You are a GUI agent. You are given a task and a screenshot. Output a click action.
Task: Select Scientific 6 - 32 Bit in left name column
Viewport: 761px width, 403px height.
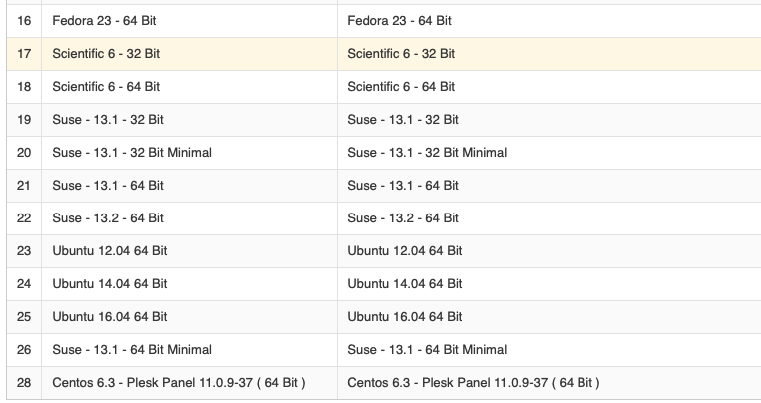click(106, 53)
